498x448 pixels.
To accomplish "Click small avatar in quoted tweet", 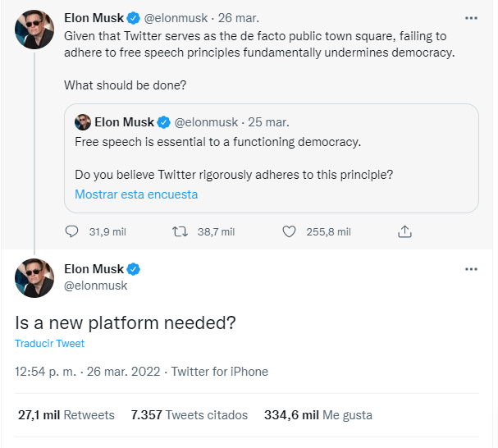I will pos(83,122).
